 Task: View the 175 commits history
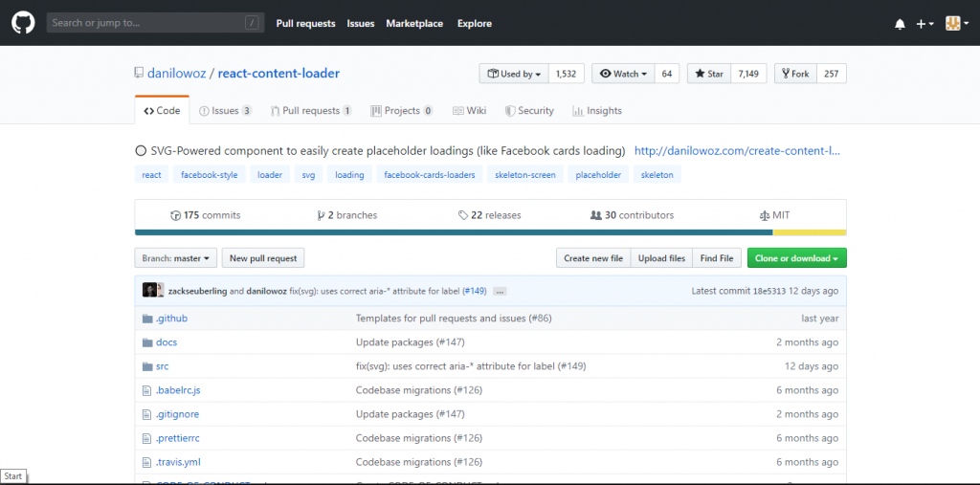(x=206, y=215)
